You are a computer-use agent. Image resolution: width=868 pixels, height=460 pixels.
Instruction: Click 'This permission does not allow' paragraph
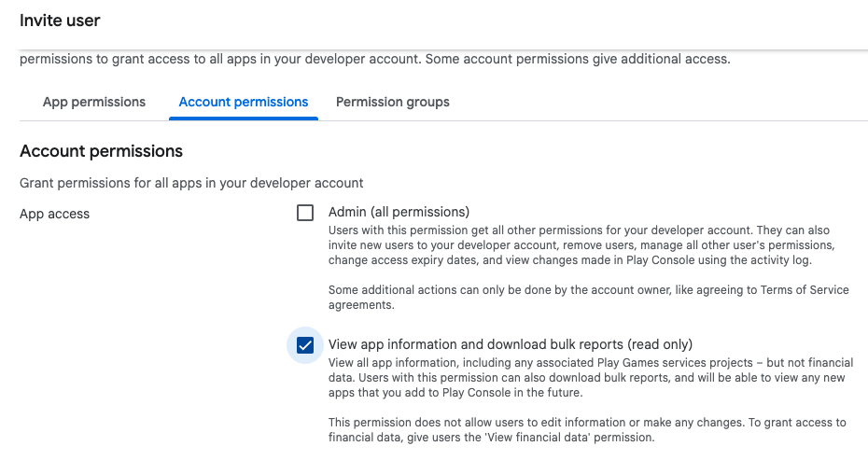(x=586, y=429)
